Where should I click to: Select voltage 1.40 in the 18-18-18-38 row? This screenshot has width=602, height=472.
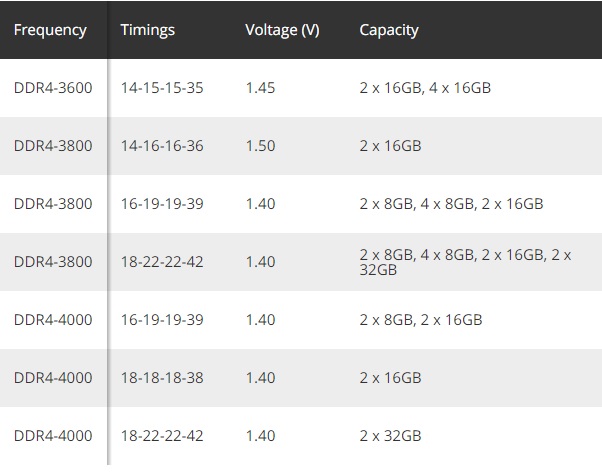click(x=260, y=378)
